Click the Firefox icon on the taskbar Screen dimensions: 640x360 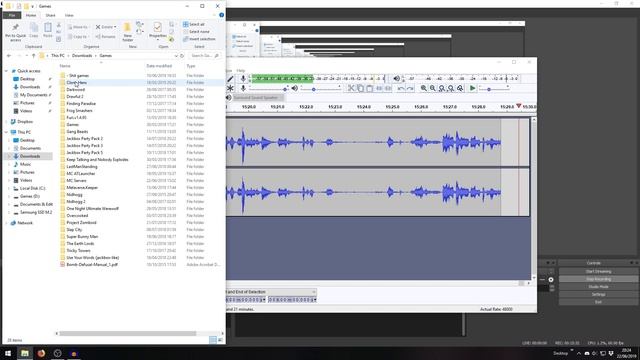coord(41,353)
